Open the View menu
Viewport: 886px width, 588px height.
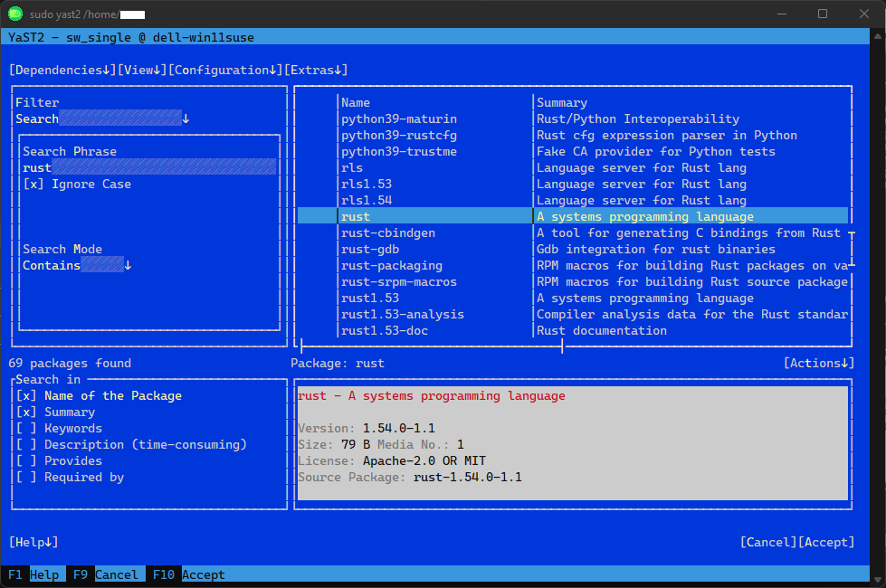(x=142, y=70)
